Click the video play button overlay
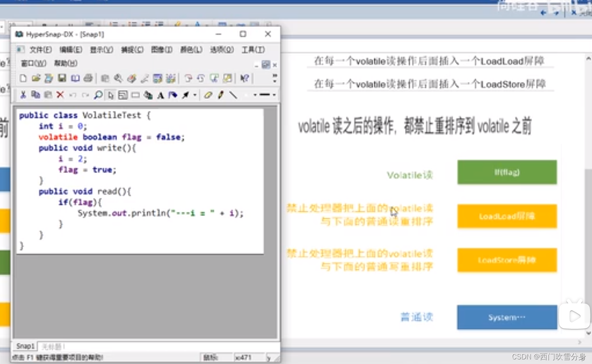This screenshot has height=364, width=592. 575,316
